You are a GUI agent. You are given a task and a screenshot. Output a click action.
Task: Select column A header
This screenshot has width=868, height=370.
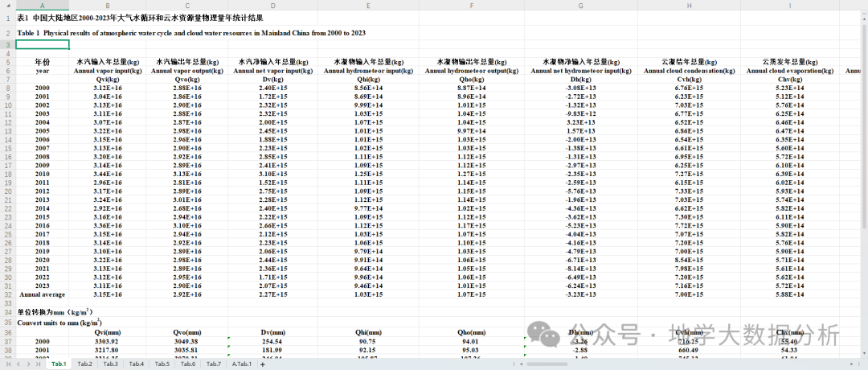(43, 5)
